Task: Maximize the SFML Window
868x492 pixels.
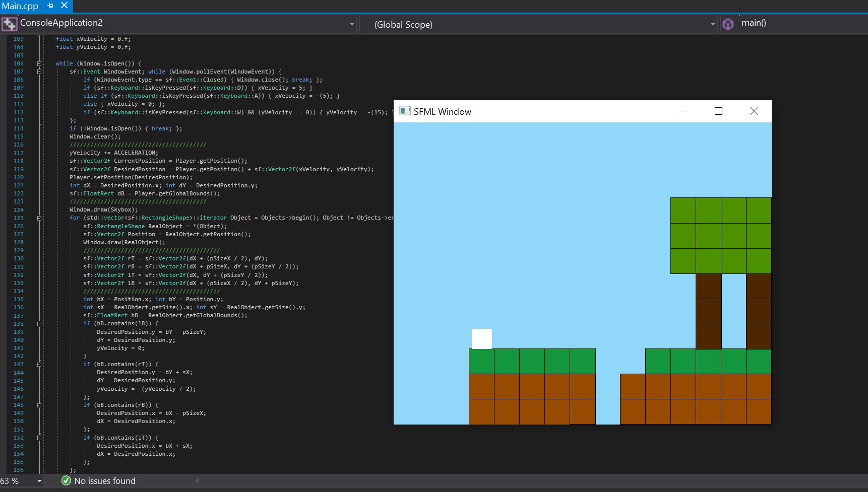Action: (718, 111)
